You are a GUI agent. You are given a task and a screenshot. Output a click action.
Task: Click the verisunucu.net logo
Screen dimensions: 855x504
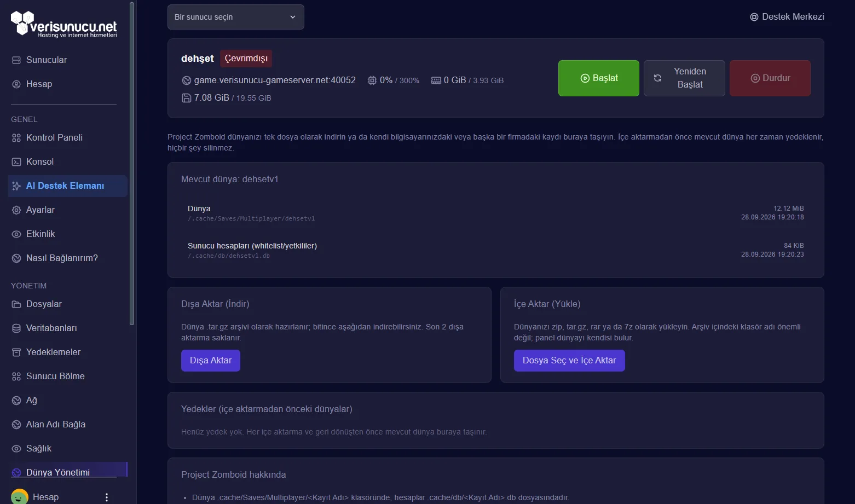click(x=64, y=24)
